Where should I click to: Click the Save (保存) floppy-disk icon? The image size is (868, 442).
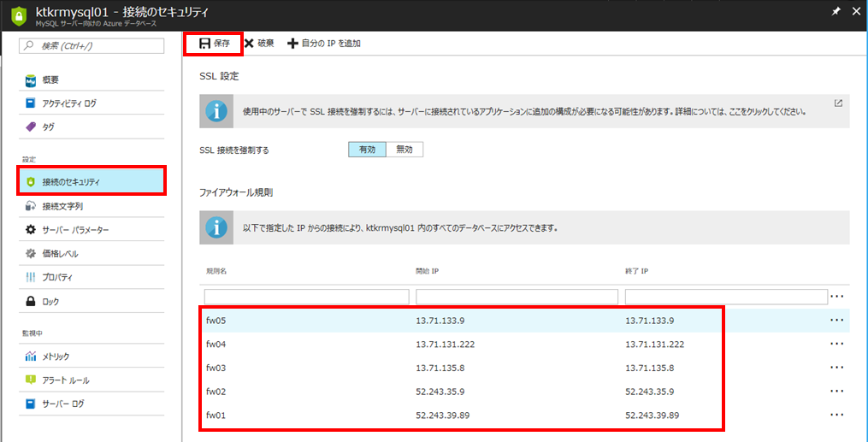[x=205, y=44]
